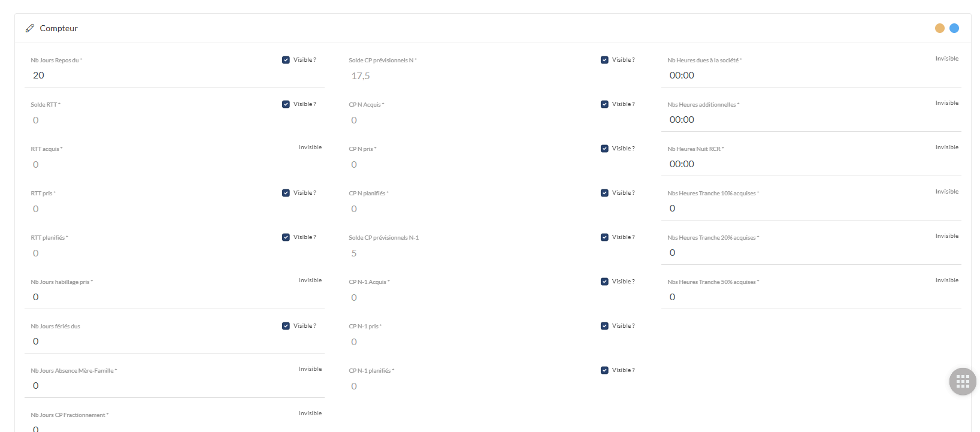Toggle Visible checkbox for CP N Acquis
980x432 pixels.
(x=604, y=104)
